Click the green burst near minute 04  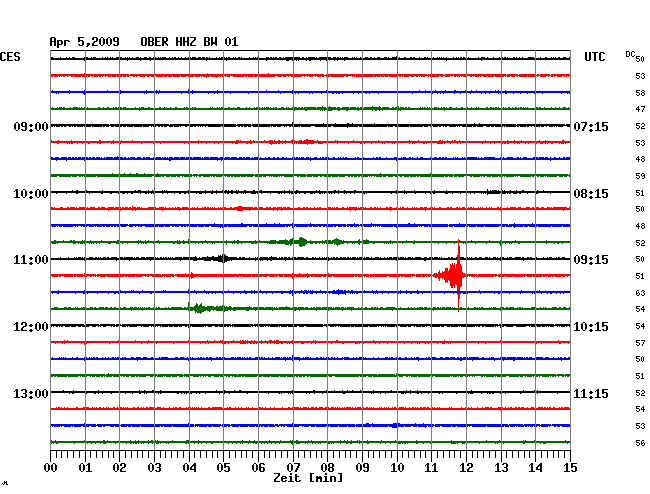199,308
